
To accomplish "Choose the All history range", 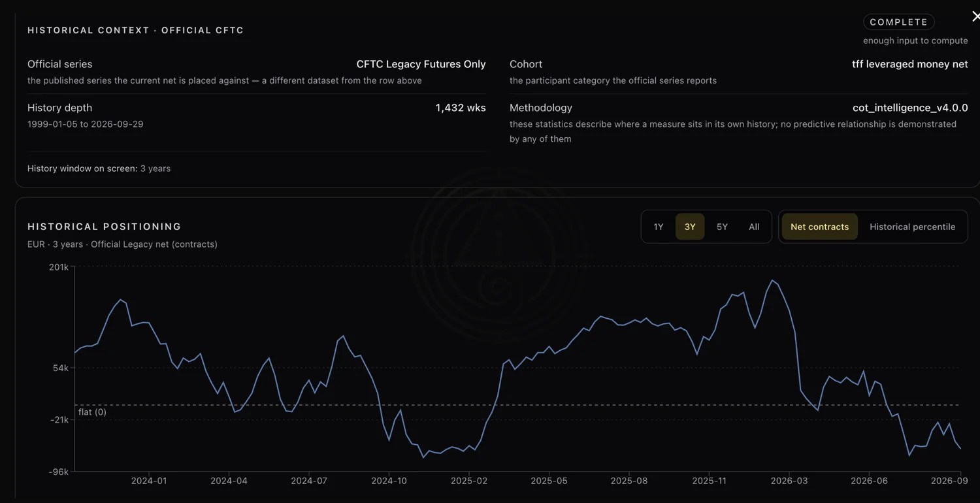I will 754,227.
